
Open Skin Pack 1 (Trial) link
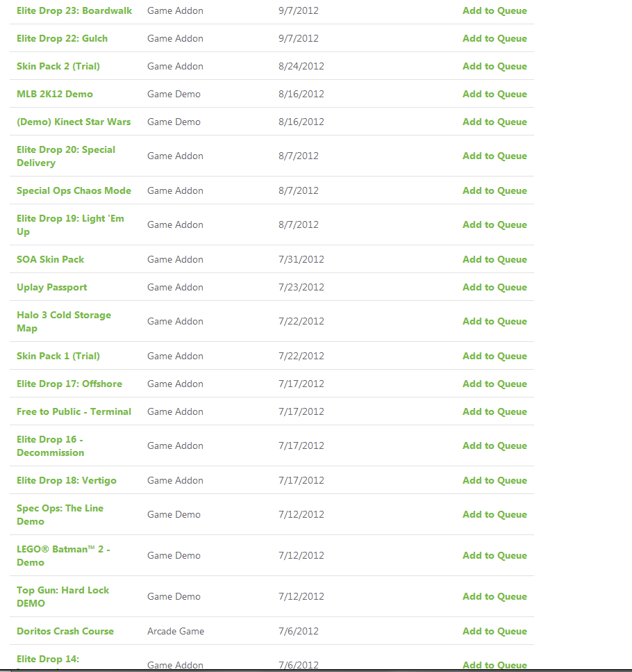point(58,356)
